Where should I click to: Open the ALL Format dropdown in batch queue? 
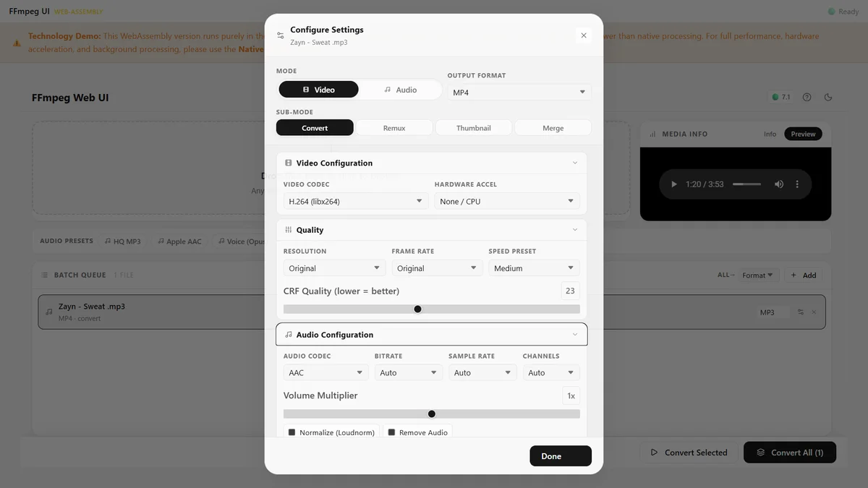759,275
